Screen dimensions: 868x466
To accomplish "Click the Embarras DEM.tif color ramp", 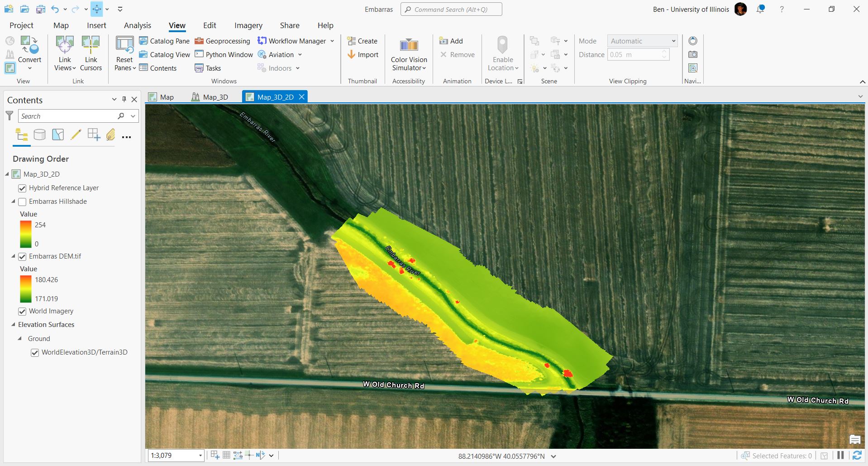I will 25,289.
